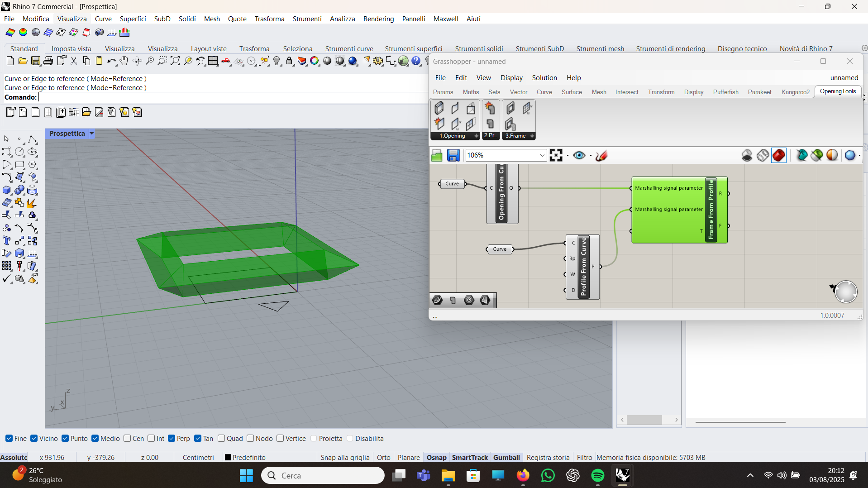Screen dimensions: 868x488
Task: Click the red preview selected-only icon
Action: (x=778, y=155)
